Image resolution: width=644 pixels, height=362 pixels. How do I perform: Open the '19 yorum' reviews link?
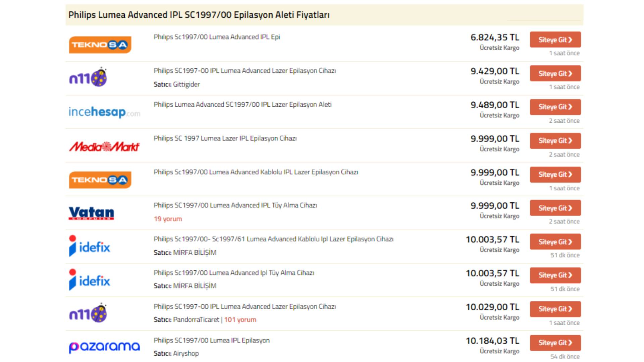168,219
